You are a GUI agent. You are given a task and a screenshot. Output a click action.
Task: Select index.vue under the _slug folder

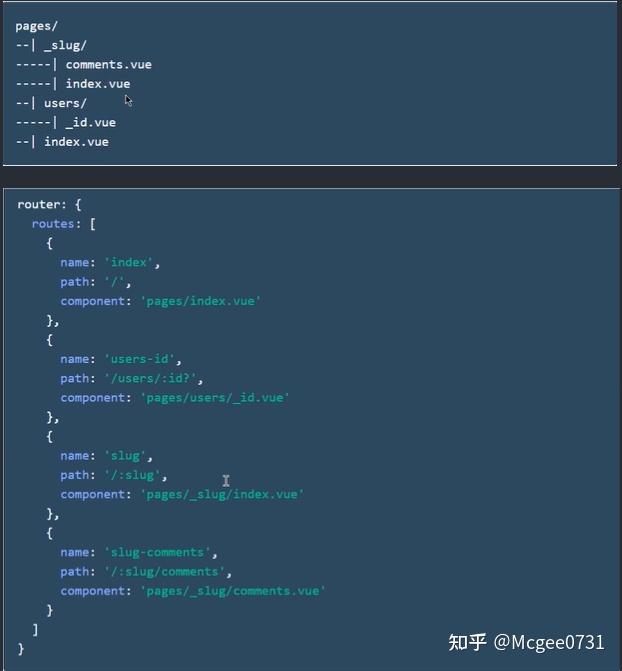(x=98, y=84)
